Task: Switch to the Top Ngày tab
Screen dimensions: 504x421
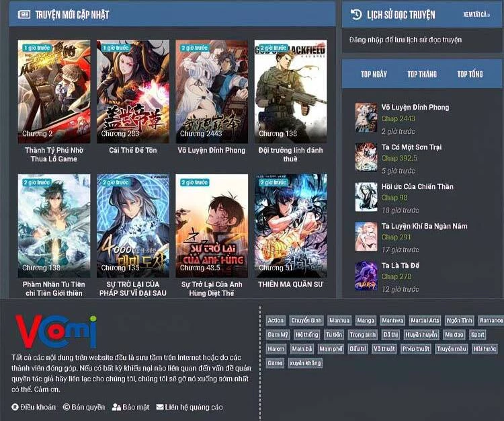Action: 374,74
